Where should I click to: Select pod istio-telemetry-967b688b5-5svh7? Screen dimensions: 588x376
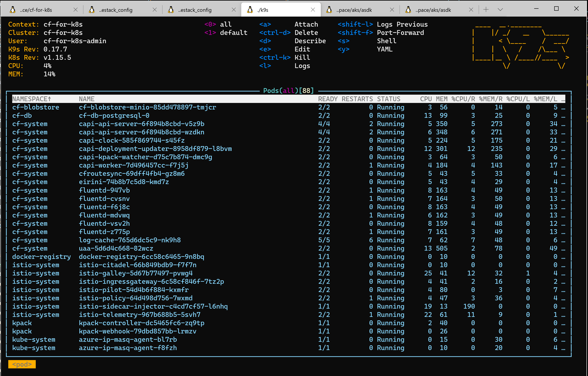pyautogui.click(x=289, y=315)
